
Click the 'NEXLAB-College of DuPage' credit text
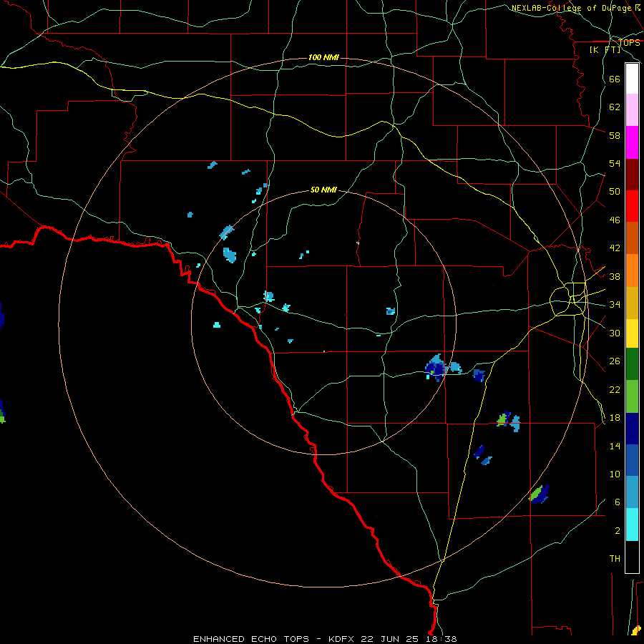(x=571, y=8)
